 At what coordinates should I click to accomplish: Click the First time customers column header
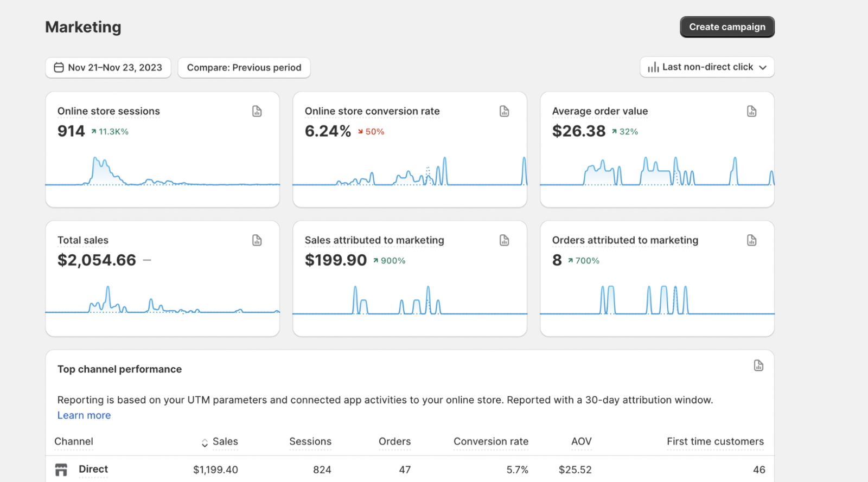point(715,442)
